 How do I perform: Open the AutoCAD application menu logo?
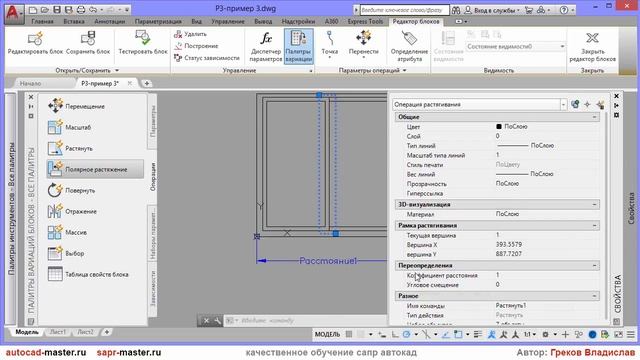coord(14,13)
